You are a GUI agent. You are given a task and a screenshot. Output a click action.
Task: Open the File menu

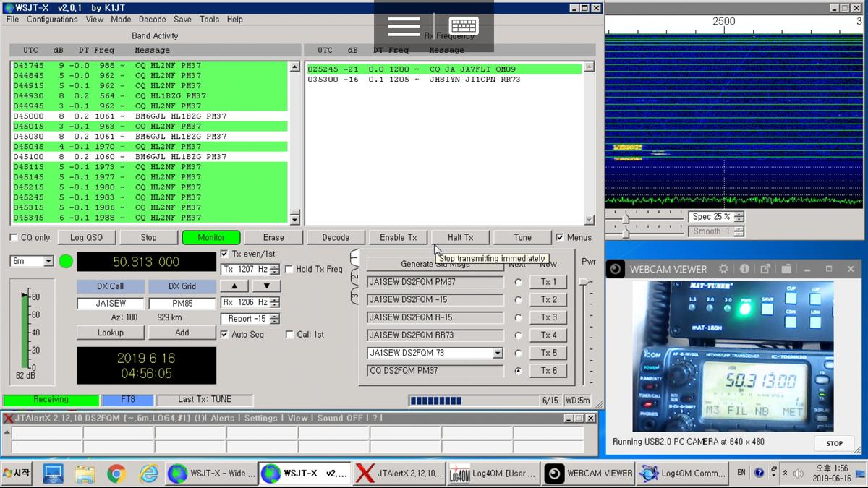coord(12,20)
